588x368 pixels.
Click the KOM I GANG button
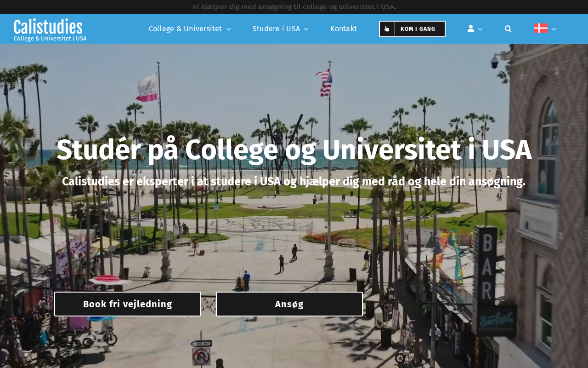click(x=412, y=29)
